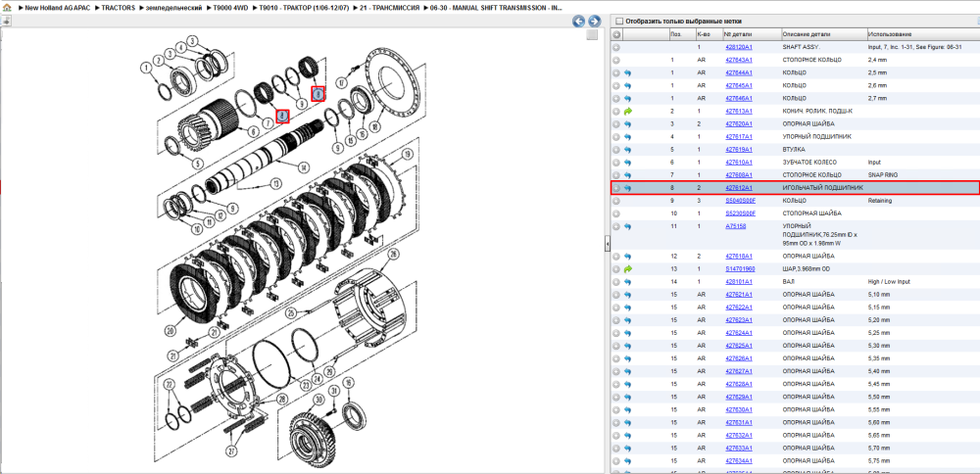The image size is (980, 474).
Task: Select callout 30 near the gear hub
Action: coord(318,400)
